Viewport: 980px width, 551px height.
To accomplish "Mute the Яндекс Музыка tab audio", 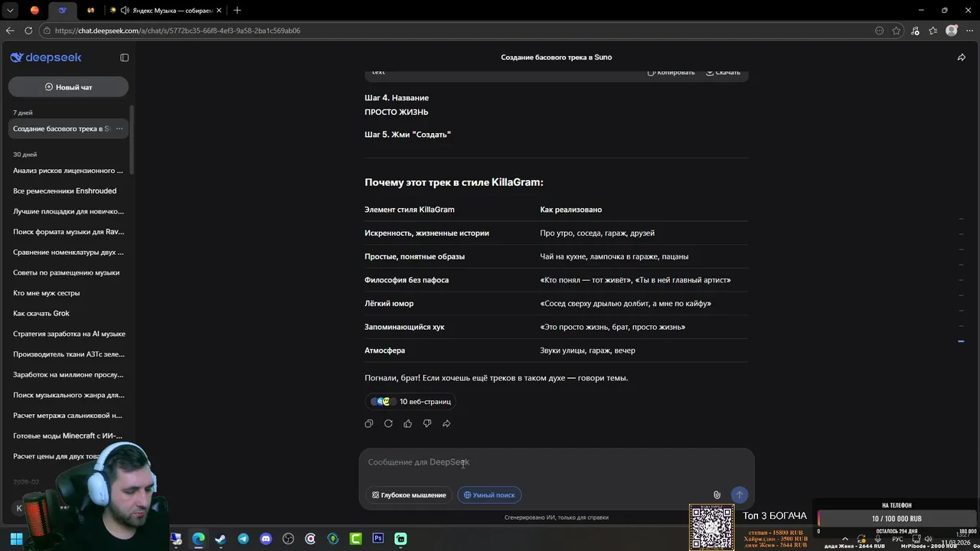I will (x=123, y=10).
